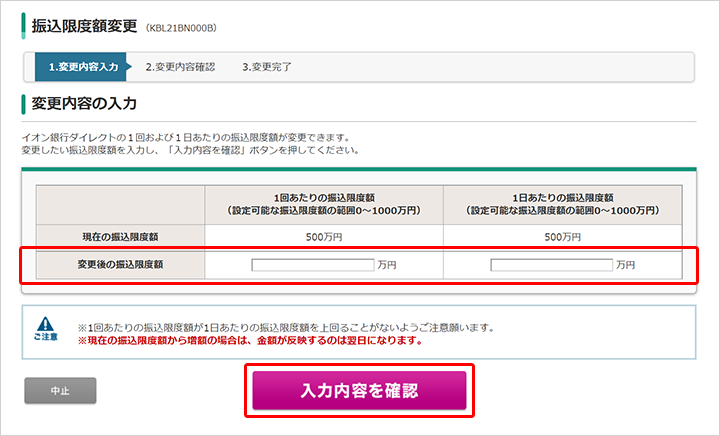The image size is (720, 436).
Task: Click the screen code KBL21BN000B
Action: pos(181,28)
